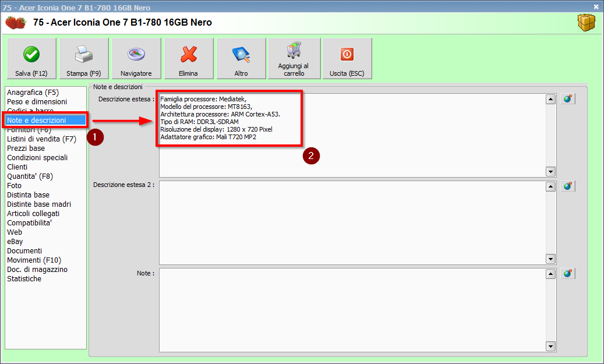Close the window with the title bar X
Screen dimensions: 604x364
596,6
